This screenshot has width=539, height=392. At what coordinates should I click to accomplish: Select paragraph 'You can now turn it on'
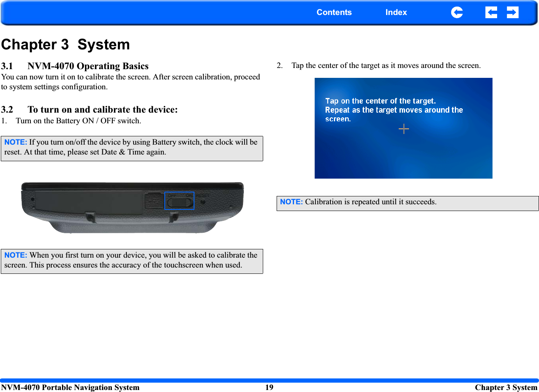coord(130,82)
